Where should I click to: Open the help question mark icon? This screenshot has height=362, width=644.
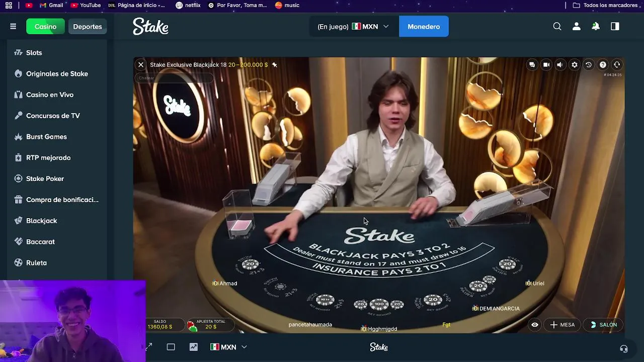click(603, 65)
